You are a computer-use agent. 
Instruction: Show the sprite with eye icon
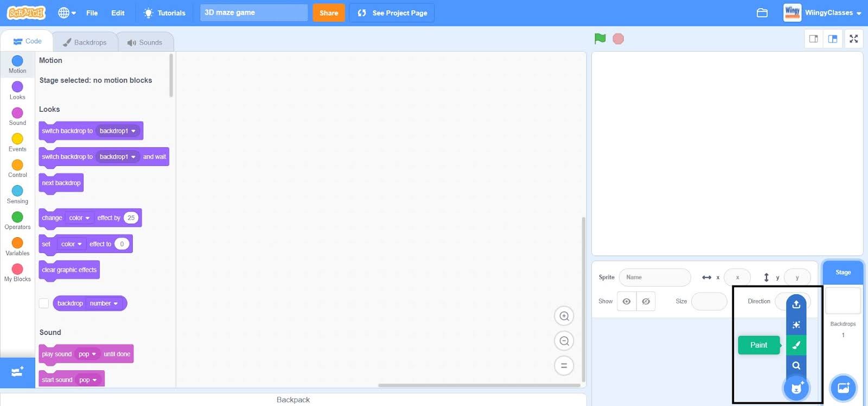[627, 301]
